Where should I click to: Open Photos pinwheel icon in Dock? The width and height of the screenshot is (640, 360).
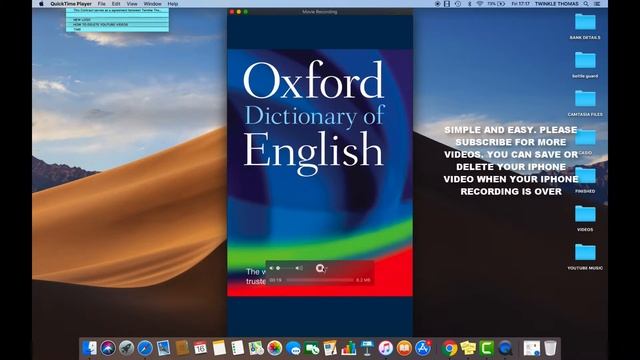tap(275, 348)
